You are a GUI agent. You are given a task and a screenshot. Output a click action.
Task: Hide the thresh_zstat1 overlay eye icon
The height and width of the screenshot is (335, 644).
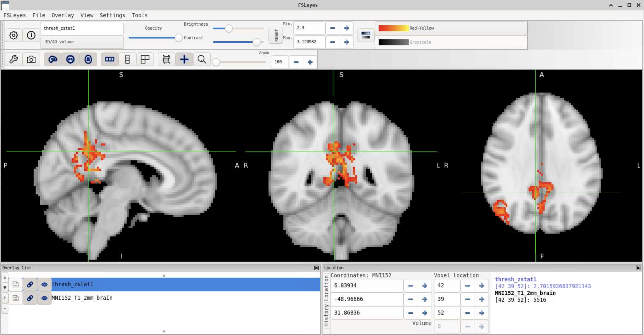click(x=44, y=284)
